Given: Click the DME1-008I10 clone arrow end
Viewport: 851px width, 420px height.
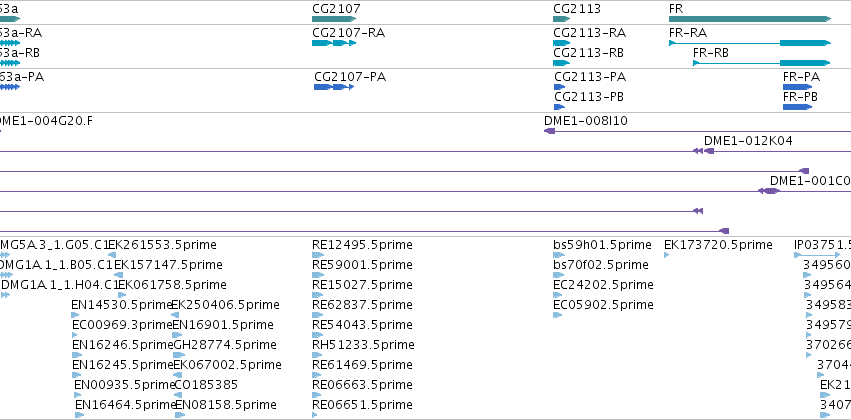Looking at the screenshot, I should click(x=549, y=131).
